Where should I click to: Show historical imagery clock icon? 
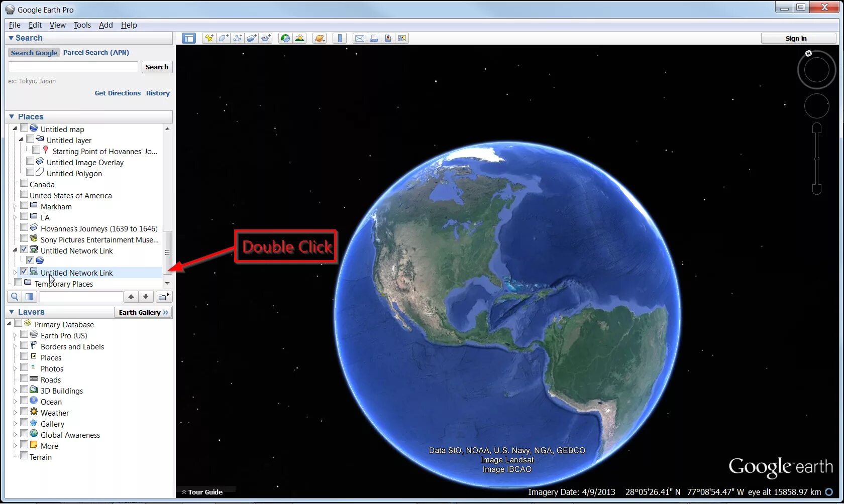tap(285, 38)
